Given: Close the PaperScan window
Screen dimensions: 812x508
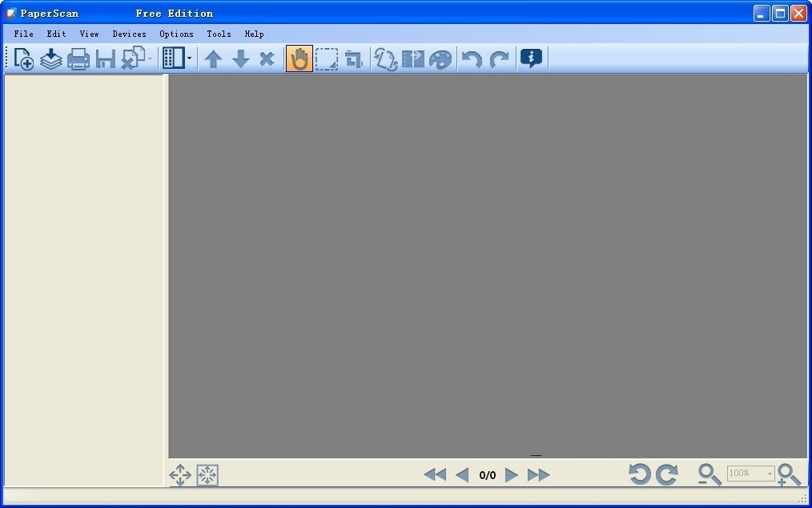Looking at the screenshot, I should point(798,14).
